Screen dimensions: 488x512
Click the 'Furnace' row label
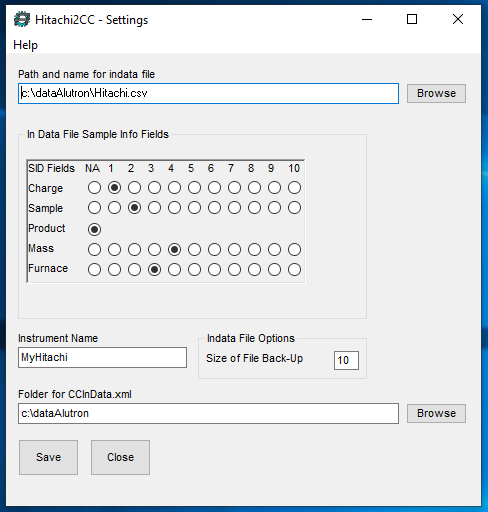(48, 268)
